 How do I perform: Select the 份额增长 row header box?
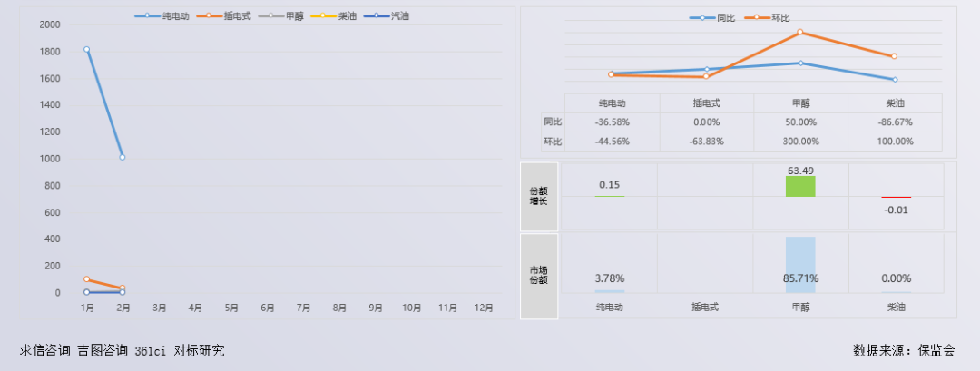(x=538, y=195)
